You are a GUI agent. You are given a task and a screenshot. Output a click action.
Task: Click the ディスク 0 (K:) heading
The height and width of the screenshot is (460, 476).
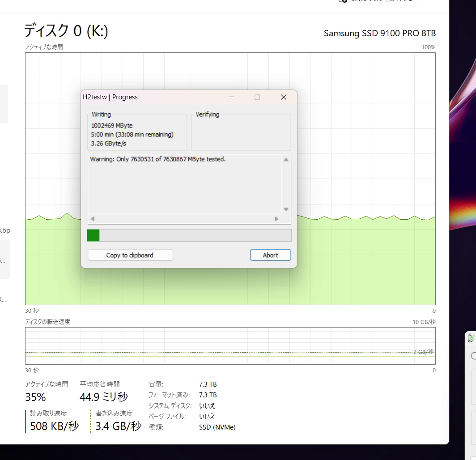click(66, 31)
